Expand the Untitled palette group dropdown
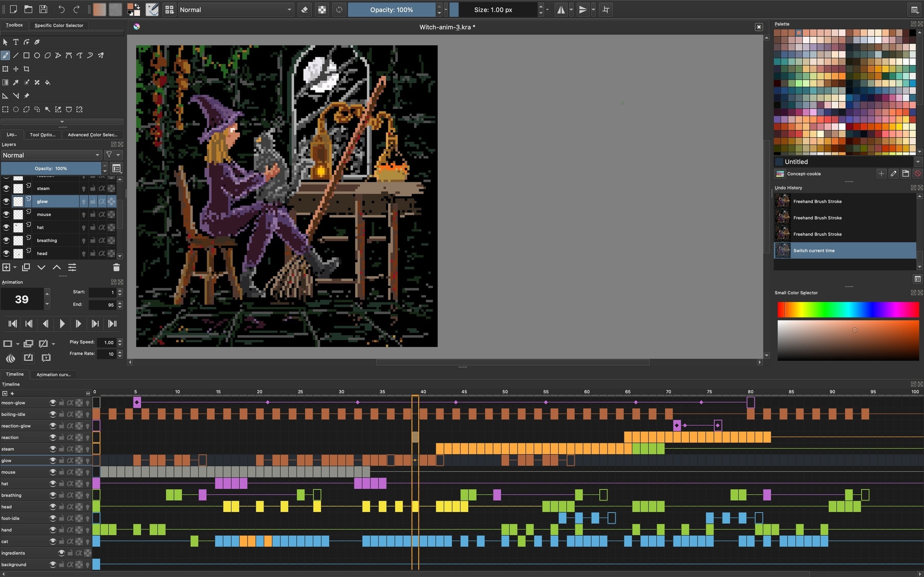 tap(917, 162)
